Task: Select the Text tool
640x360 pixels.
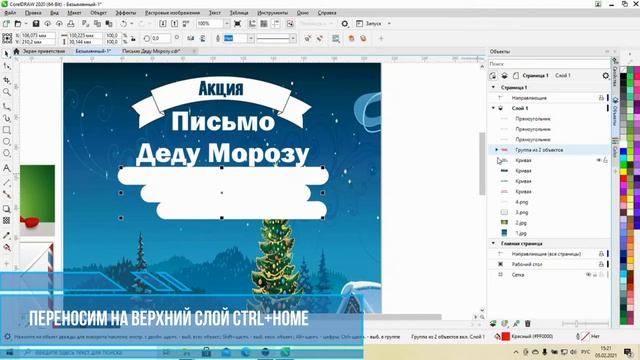Action: click(7, 168)
